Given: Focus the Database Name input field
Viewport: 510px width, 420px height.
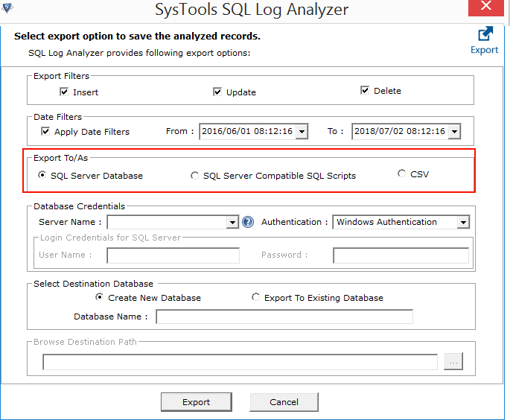Looking at the screenshot, I should click(x=284, y=316).
